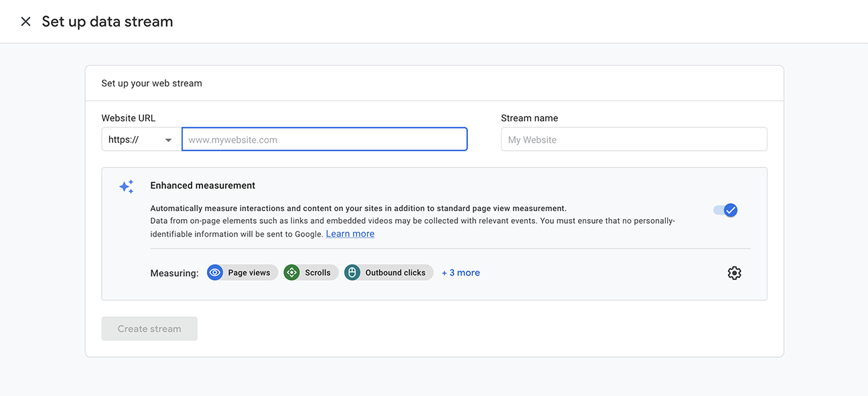Click the Stream name input field
This screenshot has width=868, height=396.
point(634,139)
